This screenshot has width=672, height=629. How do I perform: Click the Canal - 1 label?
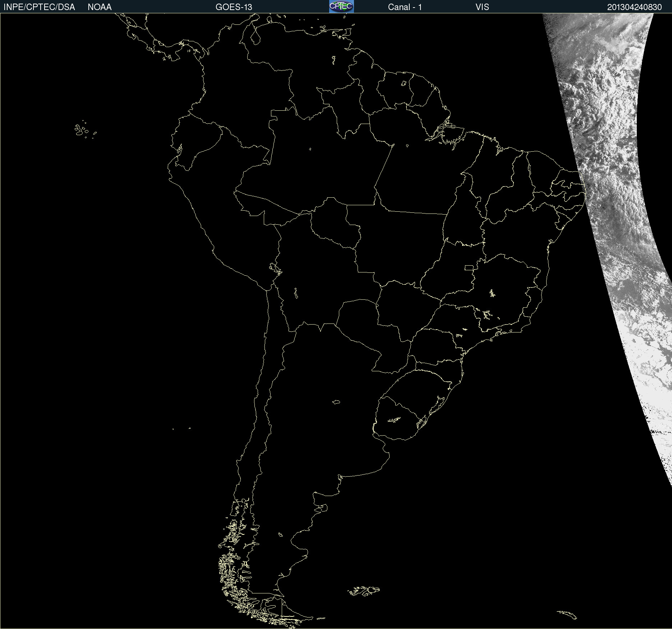point(405,7)
